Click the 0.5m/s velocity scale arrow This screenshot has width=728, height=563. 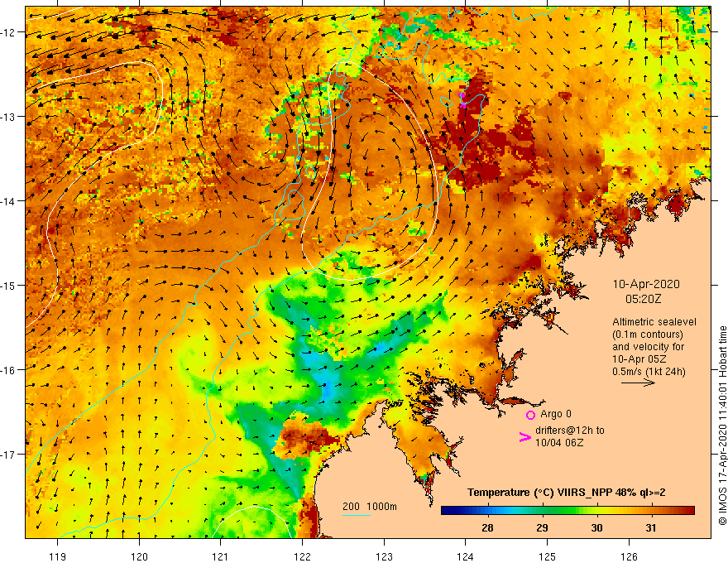(x=638, y=383)
